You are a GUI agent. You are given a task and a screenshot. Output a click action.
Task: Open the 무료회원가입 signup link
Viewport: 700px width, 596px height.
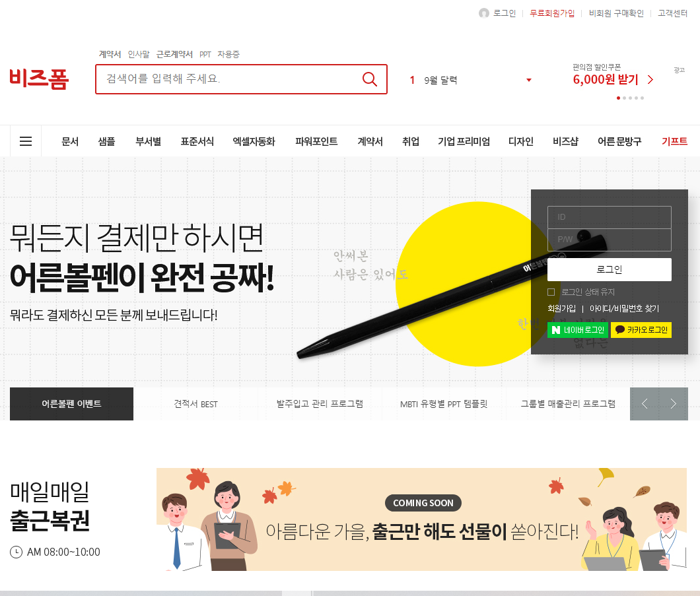click(x=551, y=13)
